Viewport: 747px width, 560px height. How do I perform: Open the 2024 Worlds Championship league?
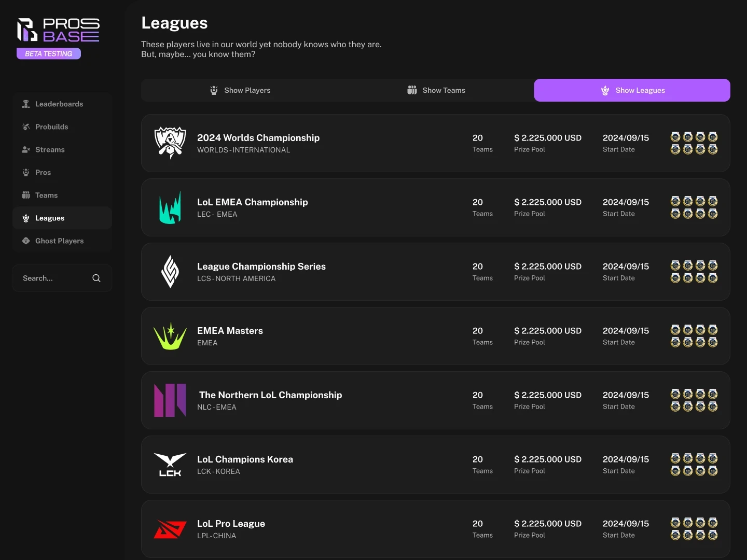point(436,143)
